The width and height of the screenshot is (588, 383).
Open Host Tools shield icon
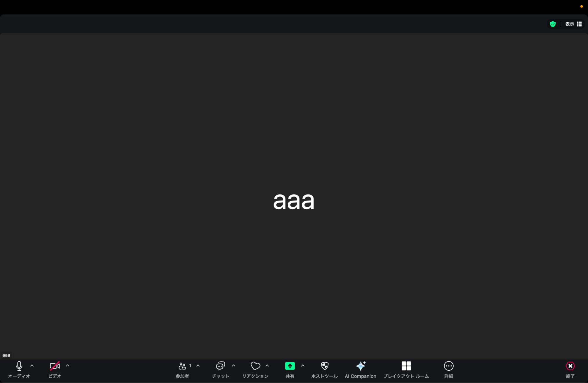click(324, 366)
